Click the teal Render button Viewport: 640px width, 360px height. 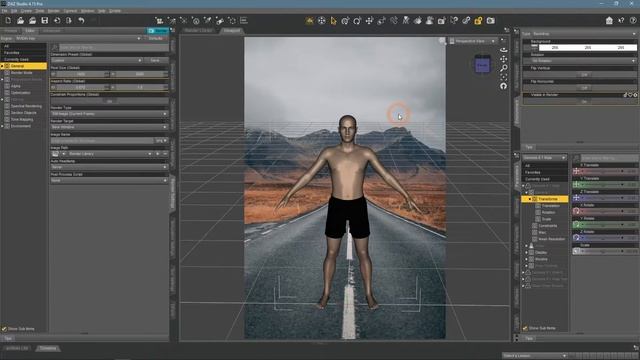point(158,31)
